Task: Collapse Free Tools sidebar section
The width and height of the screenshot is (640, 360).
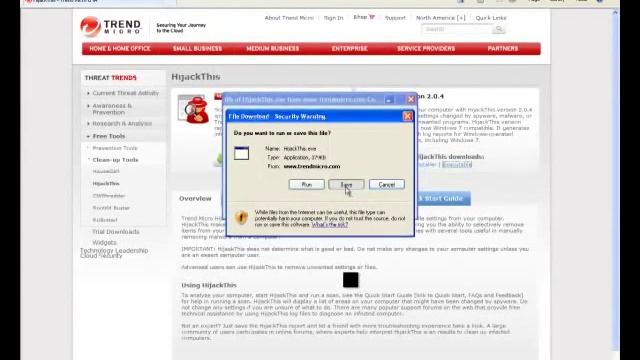Action: point(109,136)
